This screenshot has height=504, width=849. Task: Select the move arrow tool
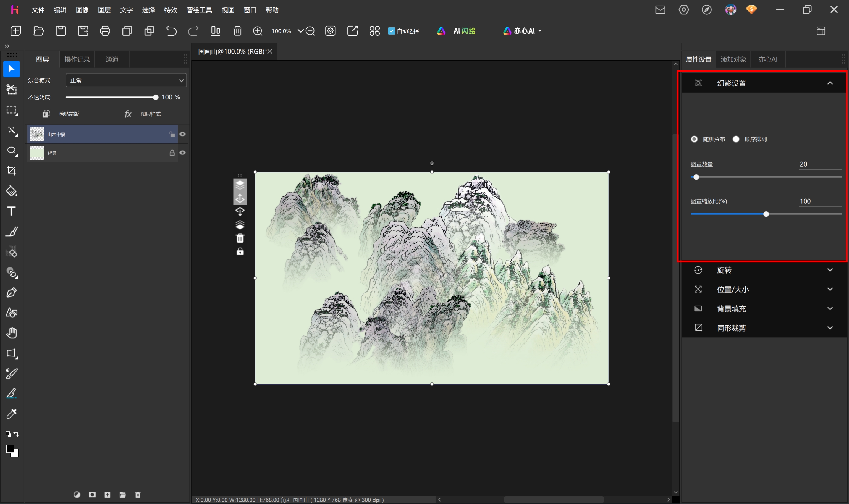[12, 69]
